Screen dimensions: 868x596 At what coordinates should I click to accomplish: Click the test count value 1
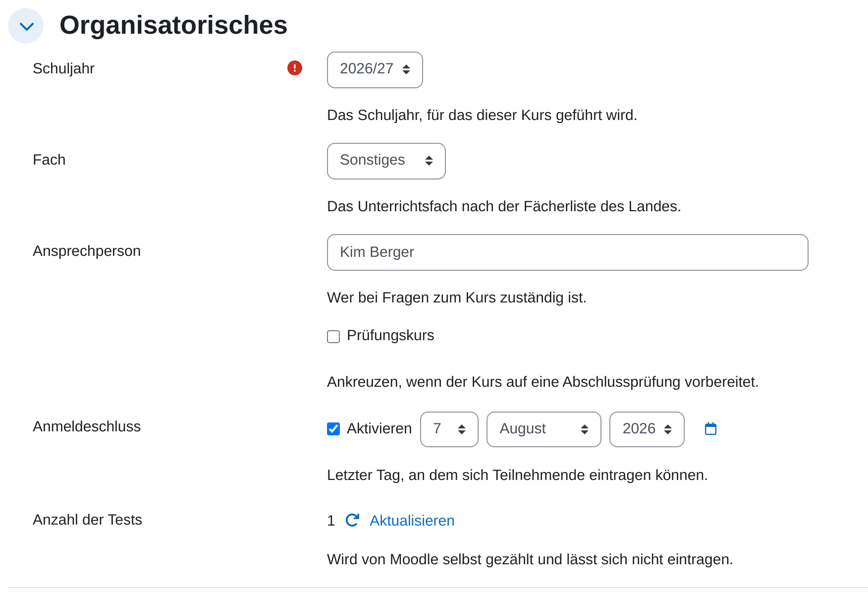tap(331, 521)
